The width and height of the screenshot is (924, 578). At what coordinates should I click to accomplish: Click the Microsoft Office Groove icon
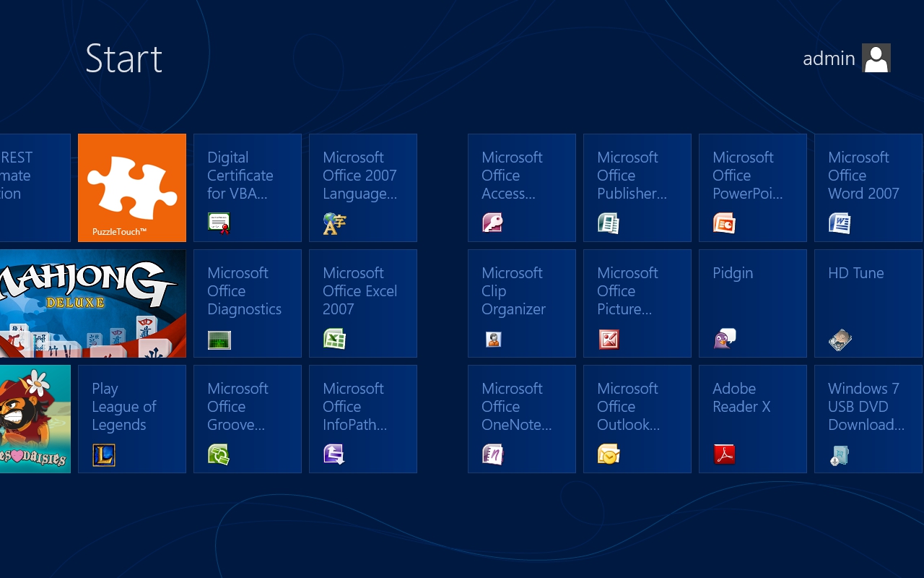(x=219, y=455)
